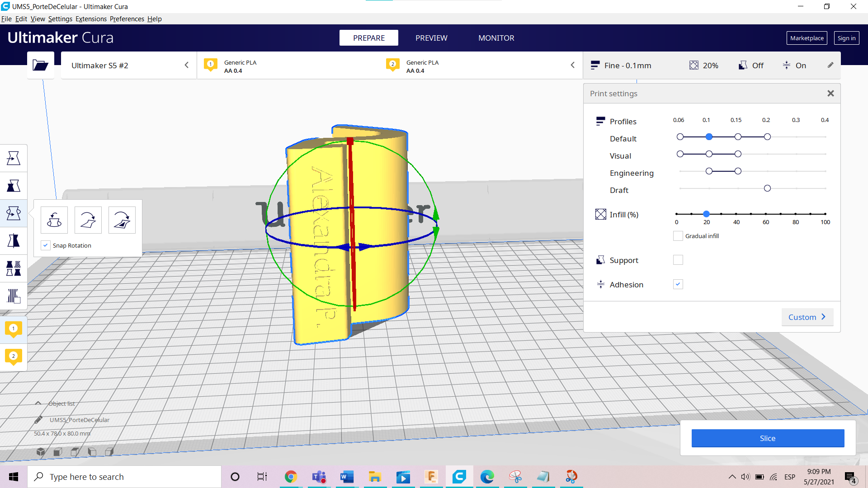Switch to the PREVIEW tab
This screenshot has width=868, height=488.
click(x=431, y=38)
